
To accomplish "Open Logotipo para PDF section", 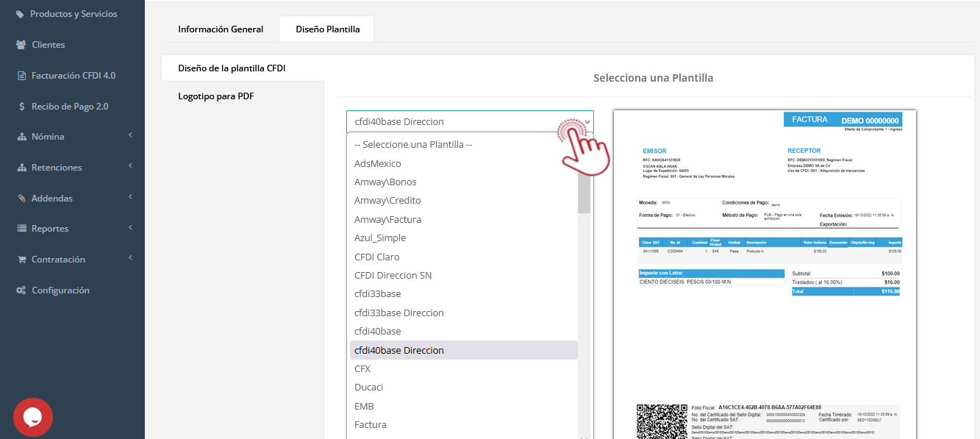I will click(x=216, y=96).
